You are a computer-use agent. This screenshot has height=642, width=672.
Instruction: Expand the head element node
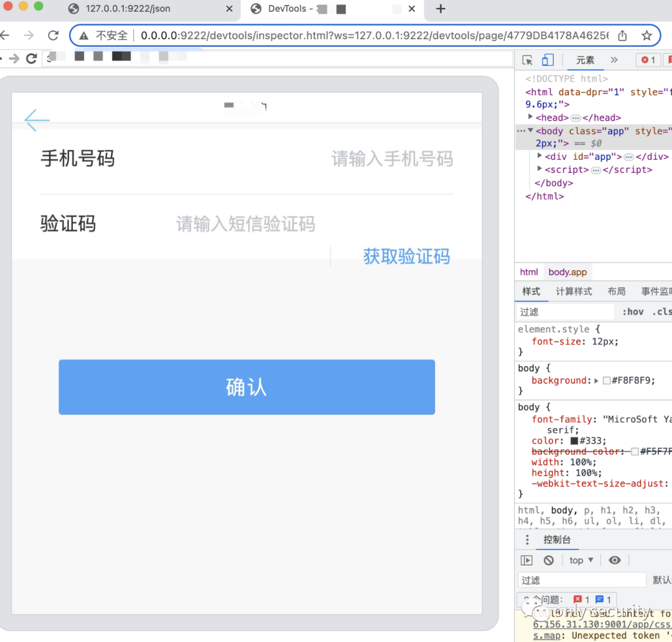[530, 116]
